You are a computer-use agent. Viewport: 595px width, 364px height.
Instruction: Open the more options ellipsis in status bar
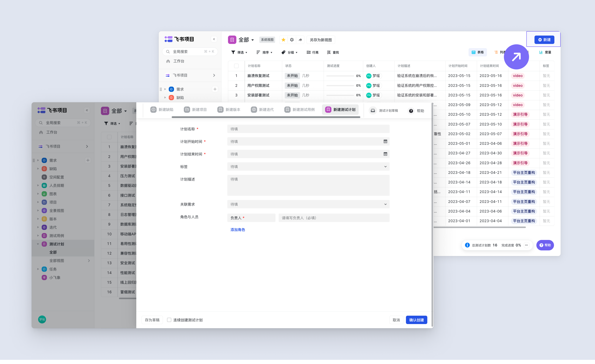click(x=526, y=245)
